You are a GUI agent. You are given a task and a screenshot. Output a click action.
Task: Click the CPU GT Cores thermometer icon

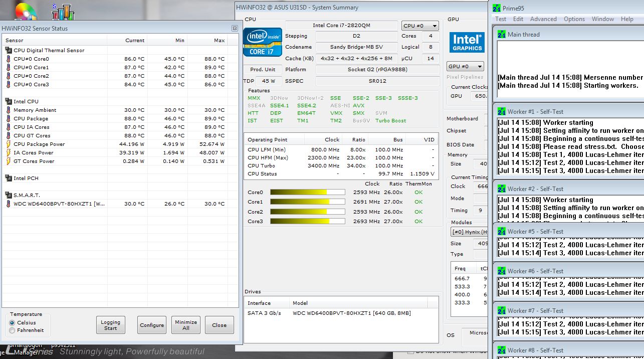(9, 135)
